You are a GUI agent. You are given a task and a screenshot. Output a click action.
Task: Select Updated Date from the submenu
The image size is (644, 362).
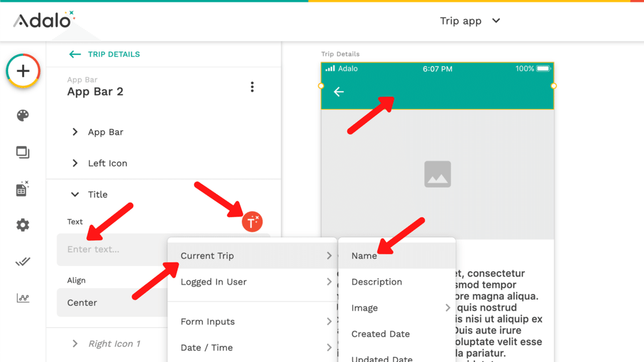(397, 356)
